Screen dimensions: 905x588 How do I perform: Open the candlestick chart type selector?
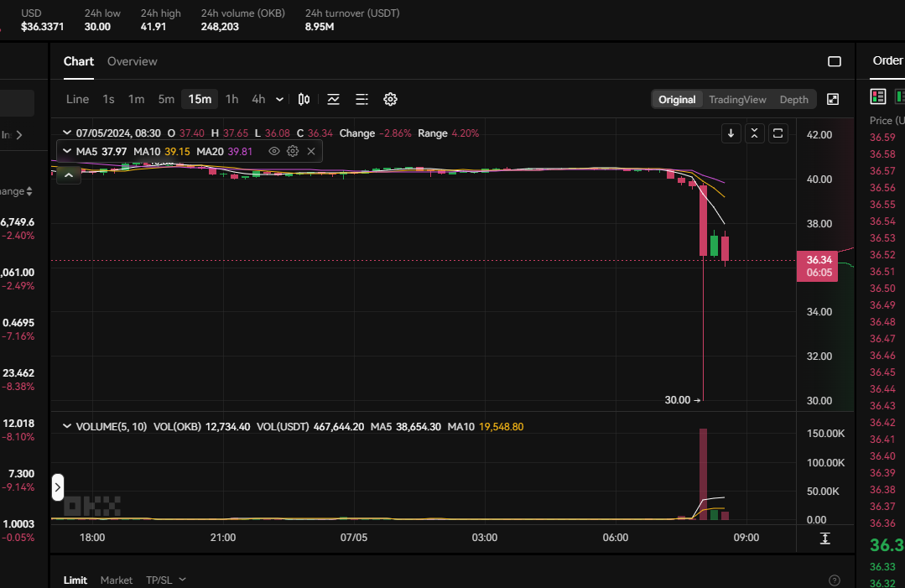coord(304,99)
